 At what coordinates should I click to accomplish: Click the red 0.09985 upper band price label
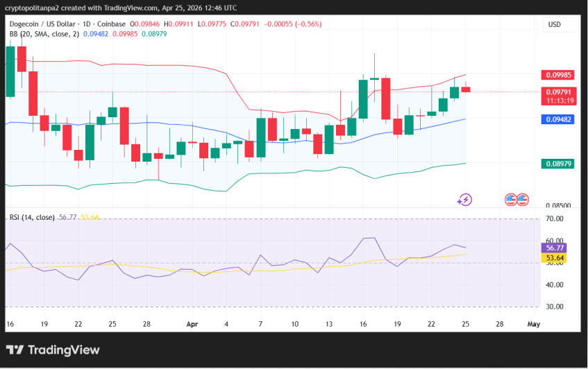pos(558,75)
